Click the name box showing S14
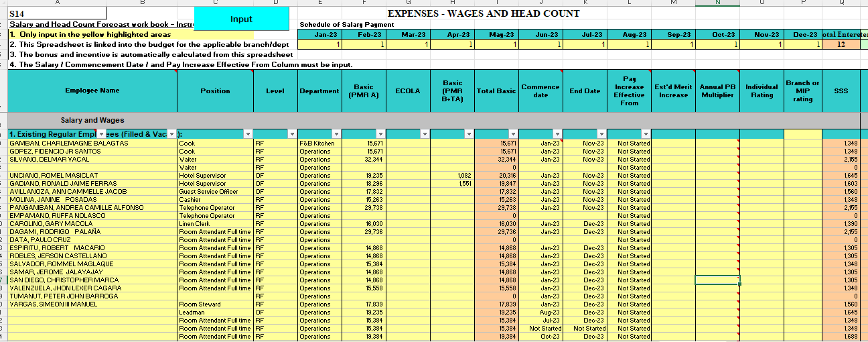Screen dimensions: 868x342 (x=58, y=13)
